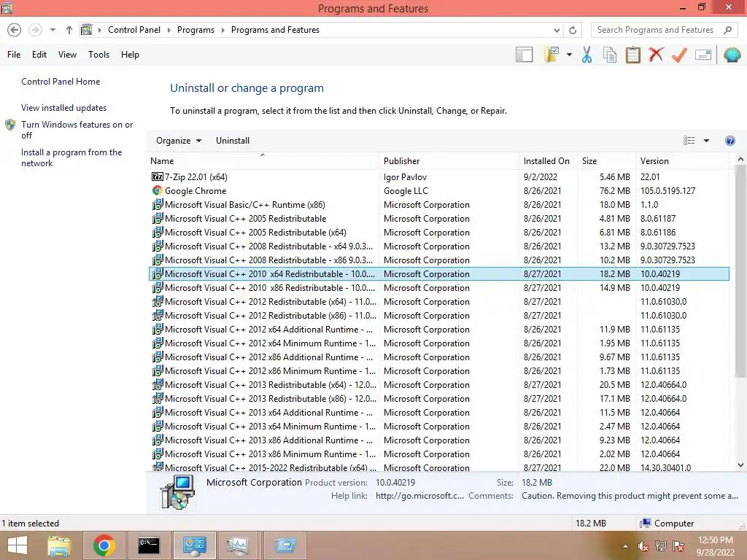
Task: Click View installed updates link
Action: [x=64, y=108]
